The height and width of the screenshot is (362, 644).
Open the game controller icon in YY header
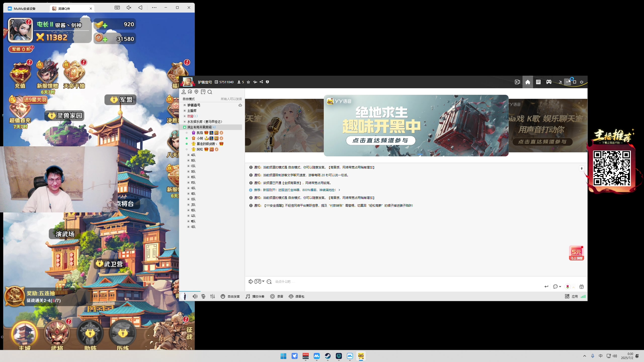click(549, 82)
